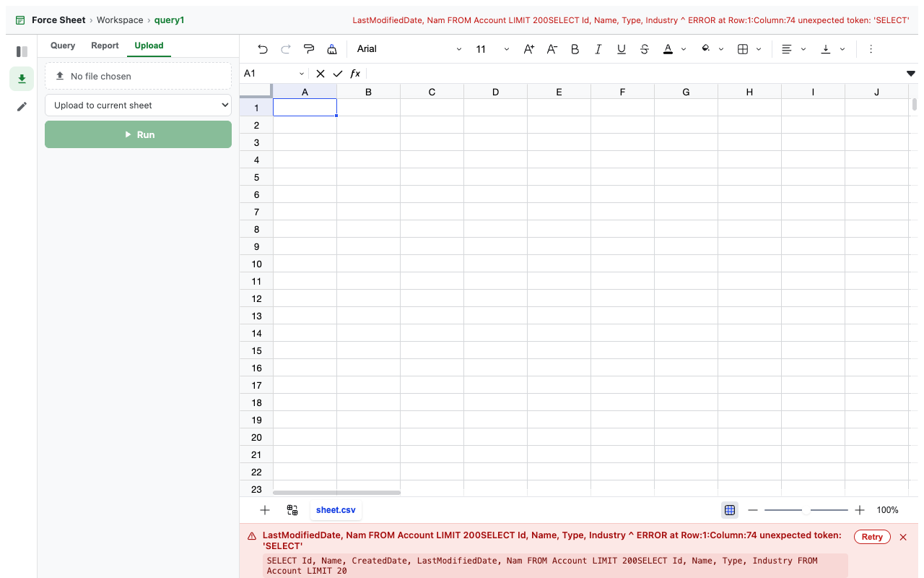The height and width of the screenshot is (578, 924).
Task: Click the zoom out minus icon
Action: click(753, 510)
